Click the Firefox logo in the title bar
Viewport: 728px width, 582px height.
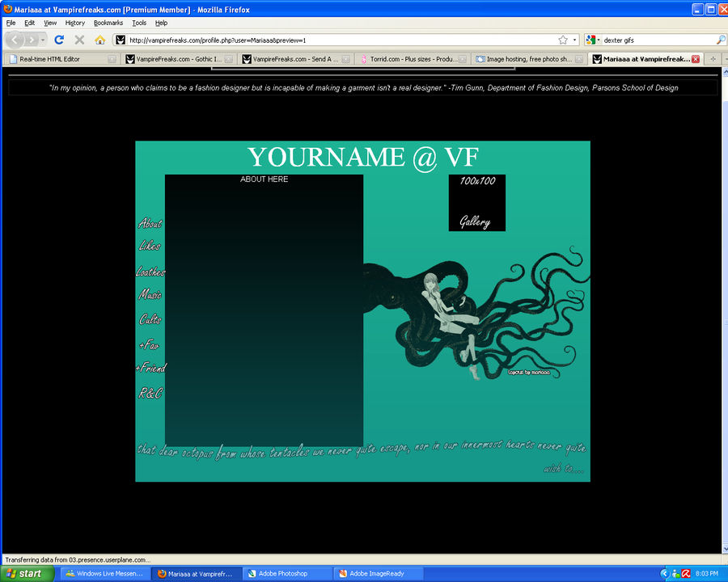click(7, 9)
